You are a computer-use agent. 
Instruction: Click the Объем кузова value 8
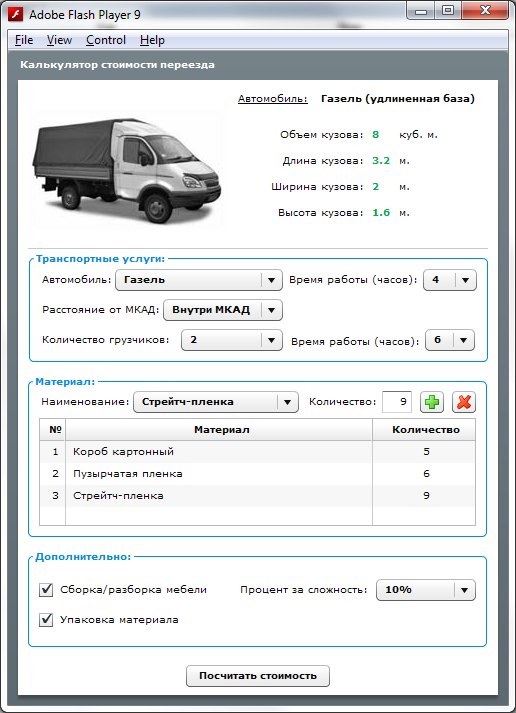tap(376, 135)
